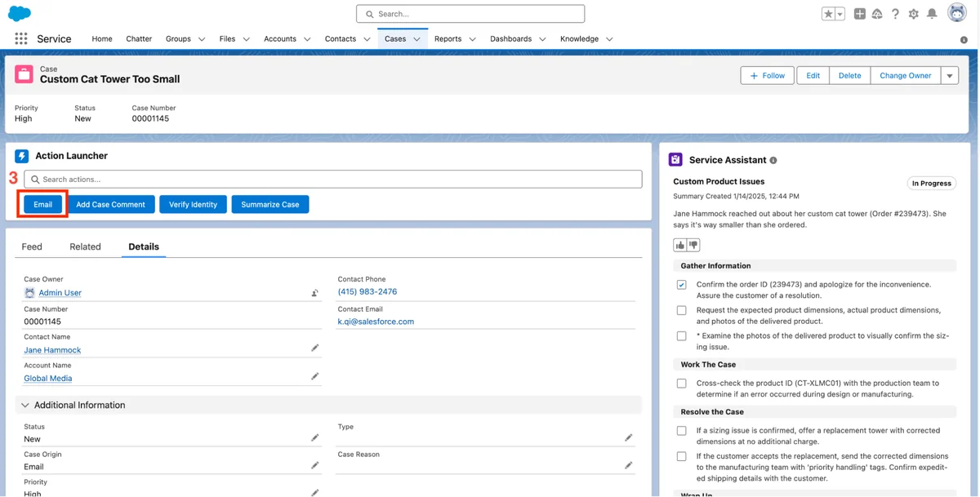The image size is (980, 497).
Task: Click the Admin User owner avatar icon
Action: (29, 293)
